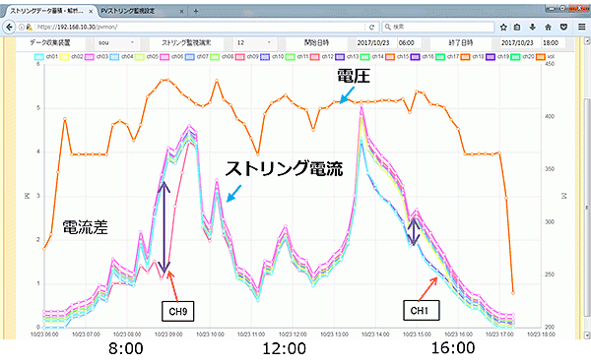Go to the home page icon
The height and width of the screenshot is (364, 591).
tap(548, 28)
